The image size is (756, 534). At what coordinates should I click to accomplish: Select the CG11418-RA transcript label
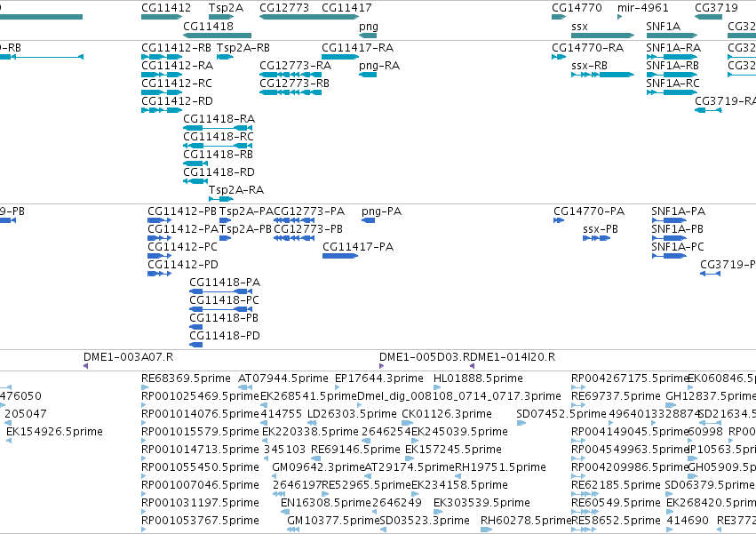219,119
